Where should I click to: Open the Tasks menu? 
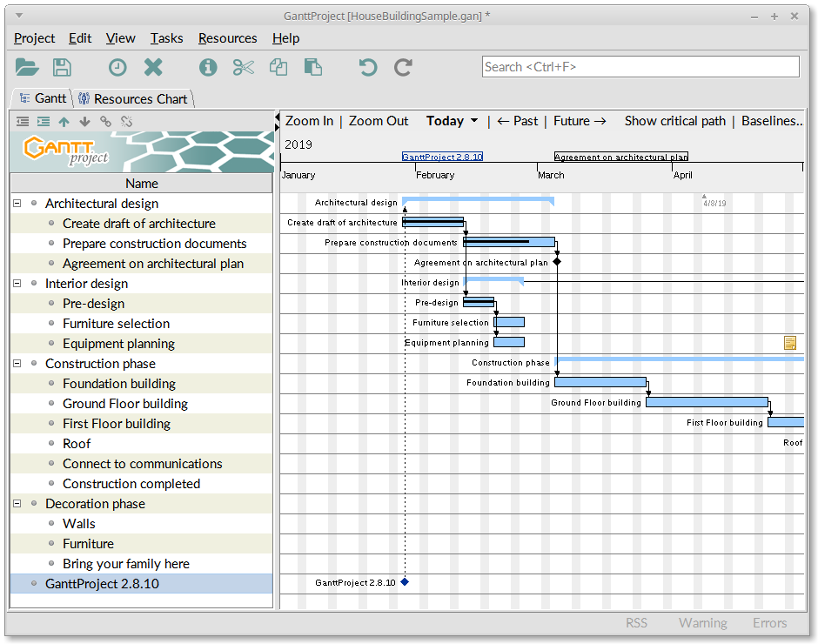(x=166, y=38)
